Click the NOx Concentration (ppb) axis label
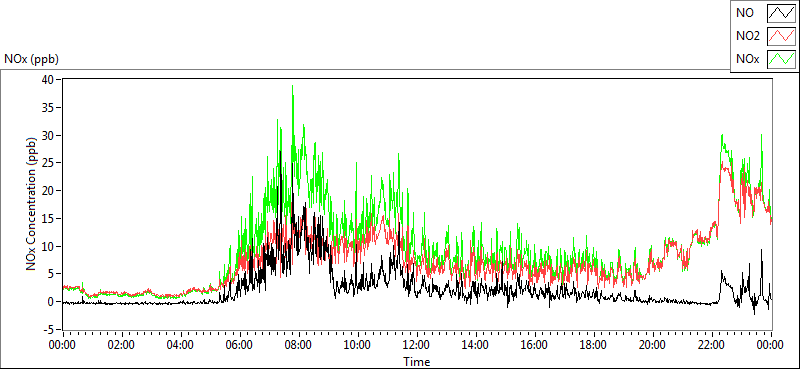Image resolution: width=800 pixels, height=369 pixels. coord(32,204)
